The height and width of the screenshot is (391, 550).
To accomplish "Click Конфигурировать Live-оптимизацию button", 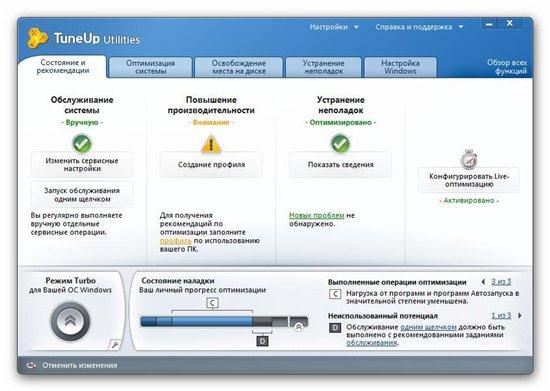I will click(469, 180).
